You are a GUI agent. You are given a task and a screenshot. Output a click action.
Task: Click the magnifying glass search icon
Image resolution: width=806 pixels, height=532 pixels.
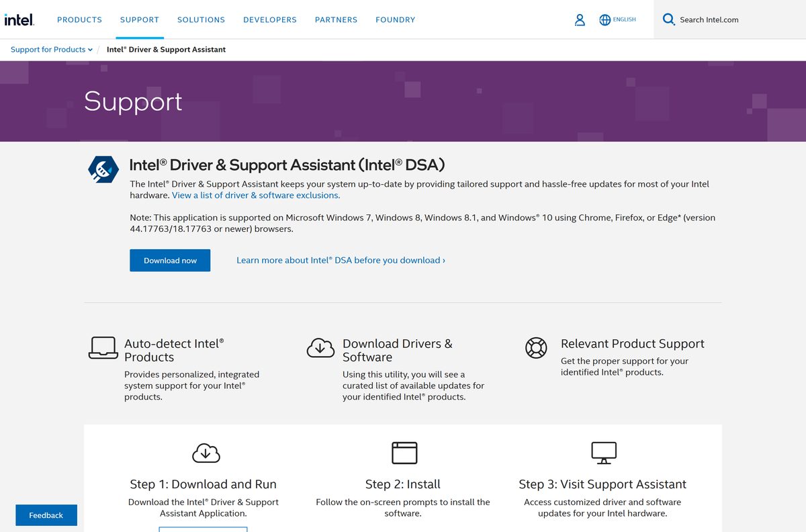coord(668,19)
